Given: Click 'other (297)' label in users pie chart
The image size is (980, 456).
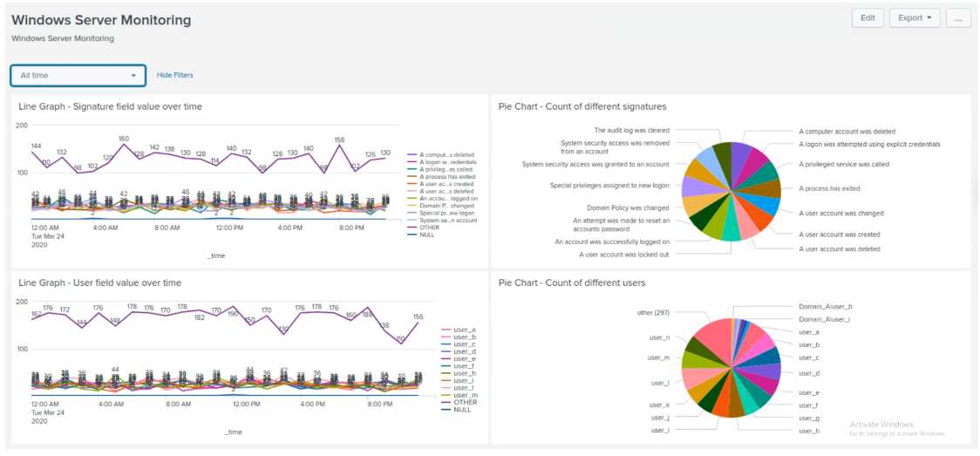Looking at the screenshot, I should coord(652,312).
